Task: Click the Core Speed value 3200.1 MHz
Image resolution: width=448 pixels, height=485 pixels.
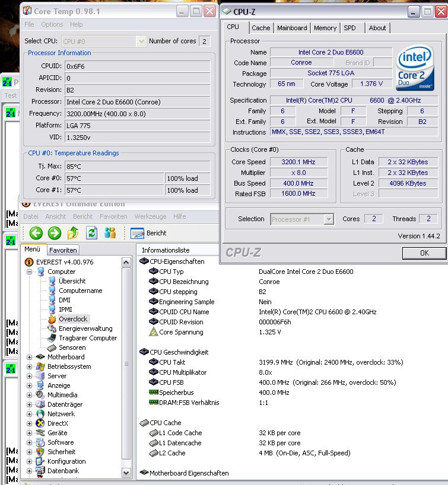Action: pyautogui.click(x=298, y=162)
